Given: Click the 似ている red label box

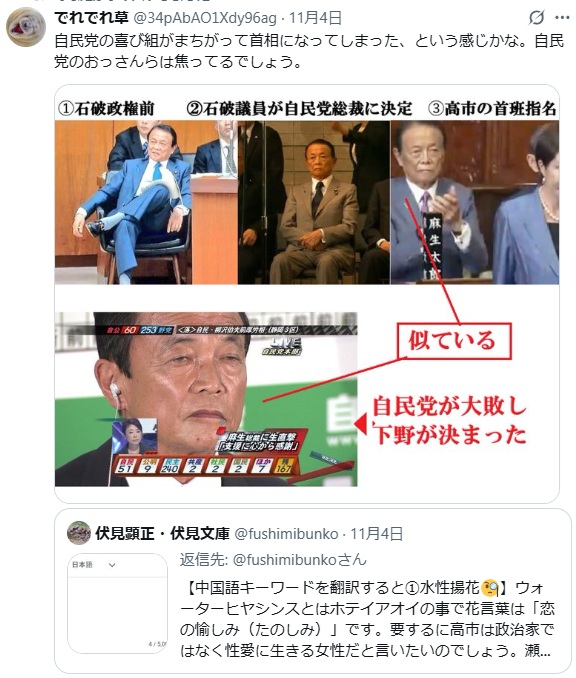Looking at the screenshot, I should tap(454, 341).
